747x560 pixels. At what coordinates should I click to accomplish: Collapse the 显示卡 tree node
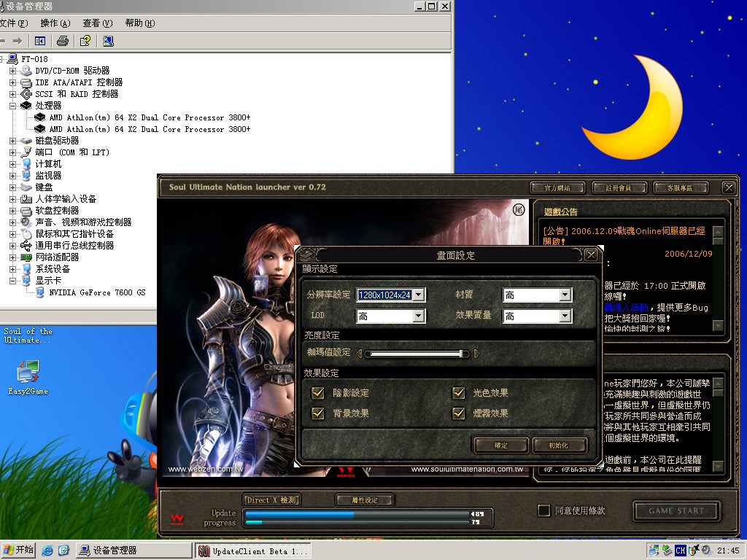tap(13, 281)
